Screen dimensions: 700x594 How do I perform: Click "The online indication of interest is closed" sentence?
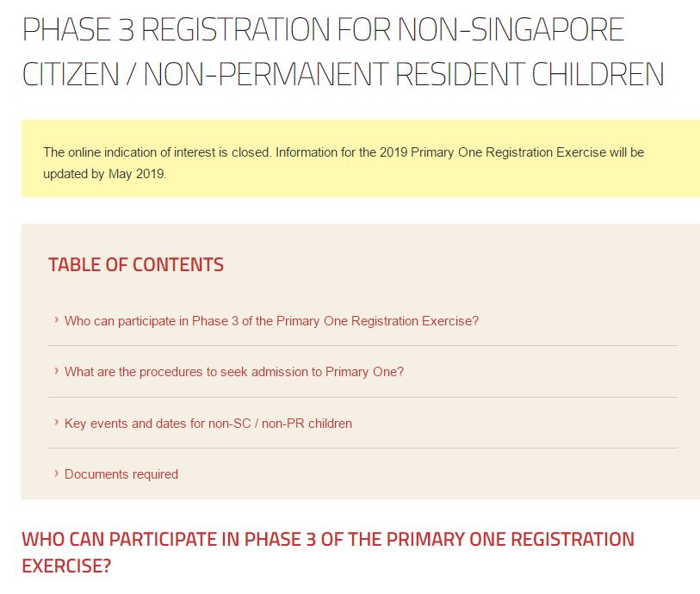[158, 152]
